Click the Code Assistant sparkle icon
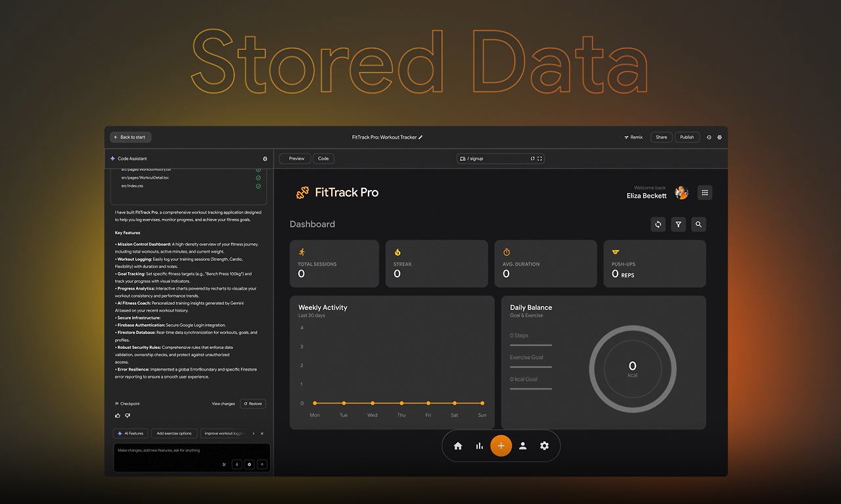Viewport: 841px width, 504px height. click(x=112, y=158)
